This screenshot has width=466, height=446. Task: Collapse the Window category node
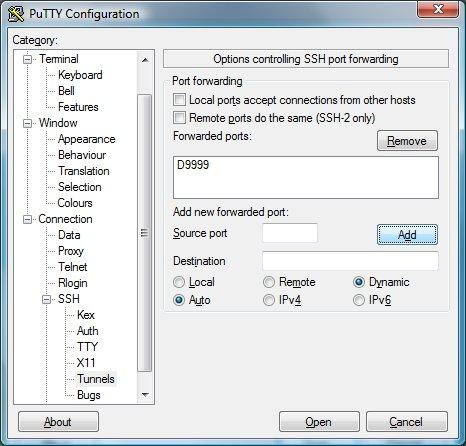[x=27, y=123]
